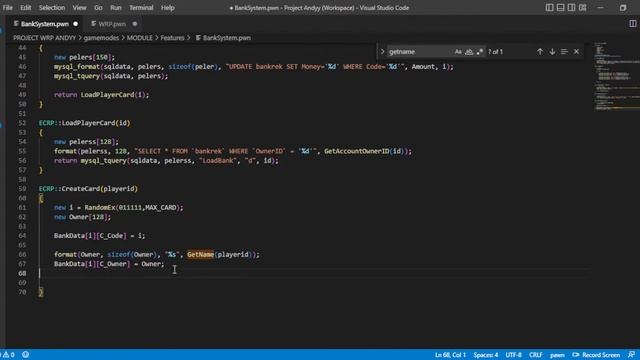Toggle Match Whole Word in find widget

[469, 52]
